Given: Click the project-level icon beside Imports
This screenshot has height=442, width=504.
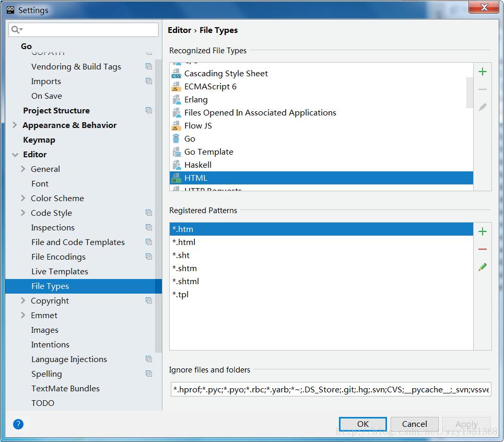Looking at the screenshot, I should 148,81.
